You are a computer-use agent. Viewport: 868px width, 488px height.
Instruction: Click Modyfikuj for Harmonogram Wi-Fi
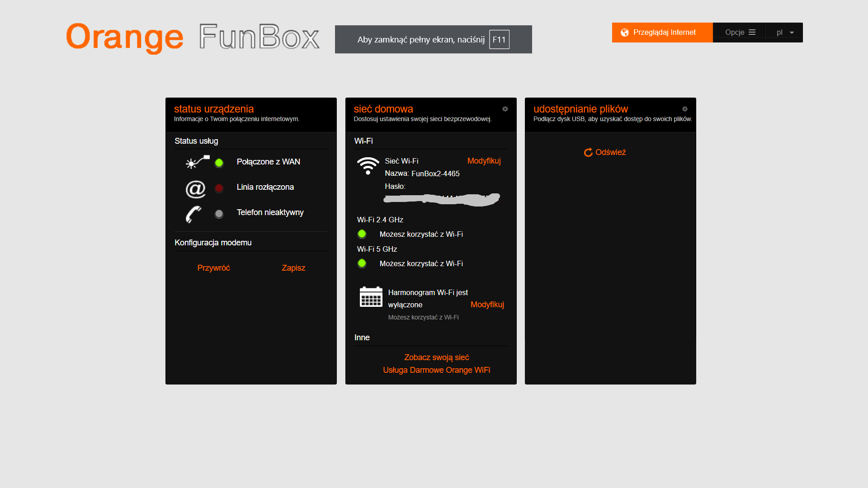tap(487, 305)
